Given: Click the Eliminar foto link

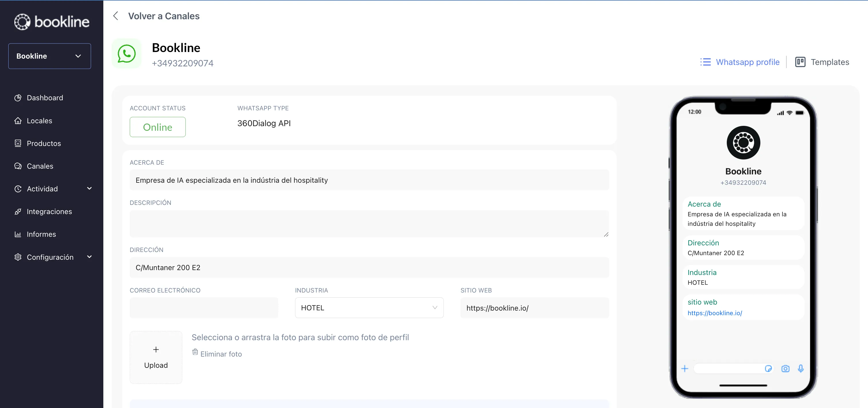Looking at the screenshot, I should pyautogui.click(x=221, y=354).
